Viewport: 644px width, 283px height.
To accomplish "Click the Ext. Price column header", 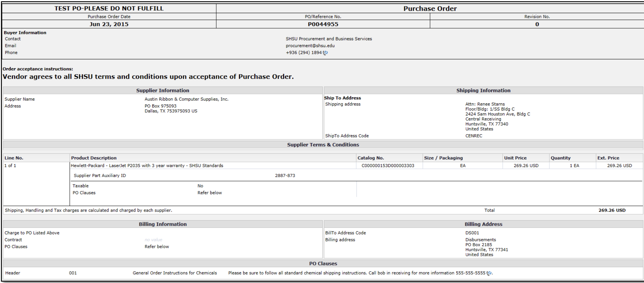I will point(608,158).
